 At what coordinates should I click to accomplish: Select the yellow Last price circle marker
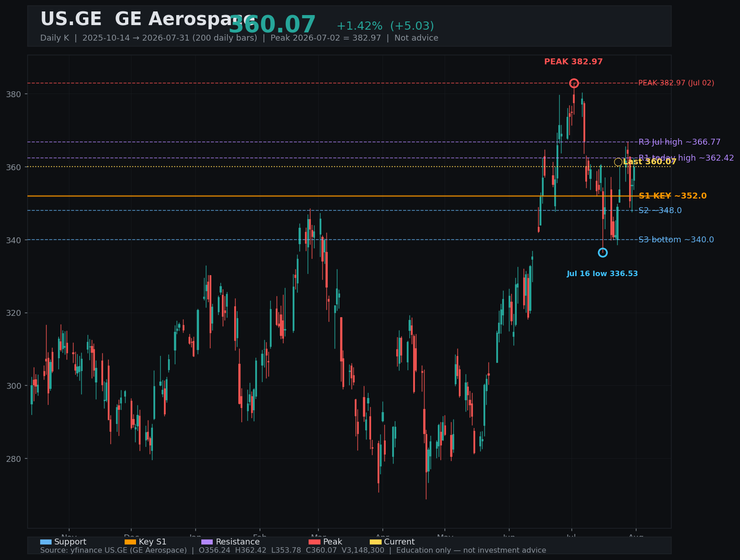tap(618, 162)
